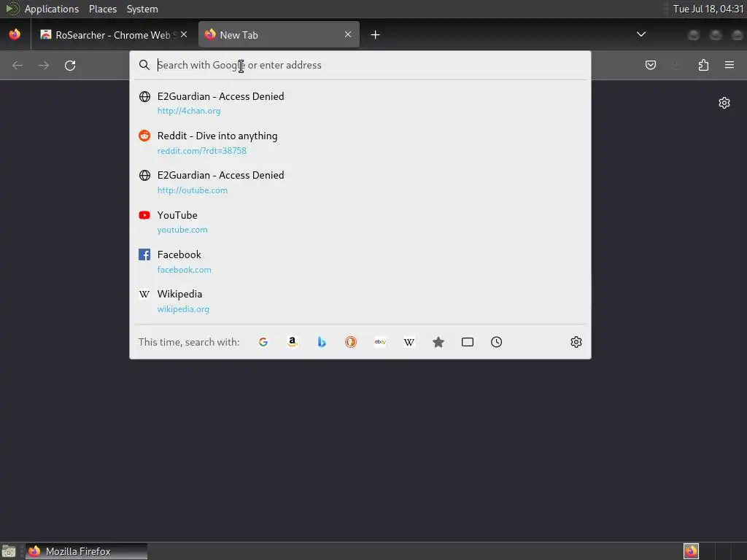Open the Extensions puzzle icon
The height and width of the screenshot is (560, 747).
point(703,65)
